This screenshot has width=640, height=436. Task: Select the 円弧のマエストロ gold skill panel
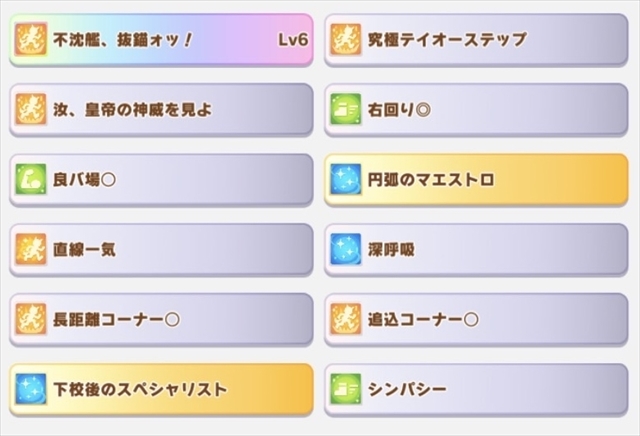click(x=476, y=180)
